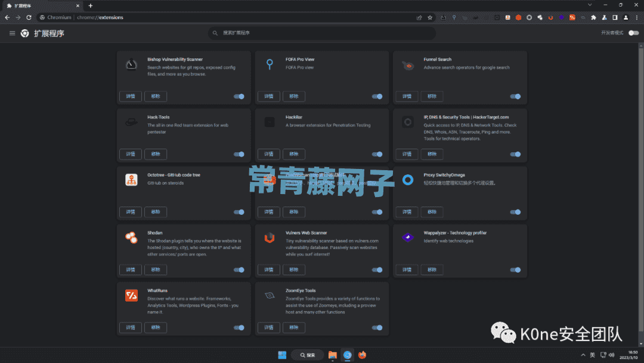Reload the page using the refresh button
This screenshot has height=363, width=644.
tap(29, 17)
